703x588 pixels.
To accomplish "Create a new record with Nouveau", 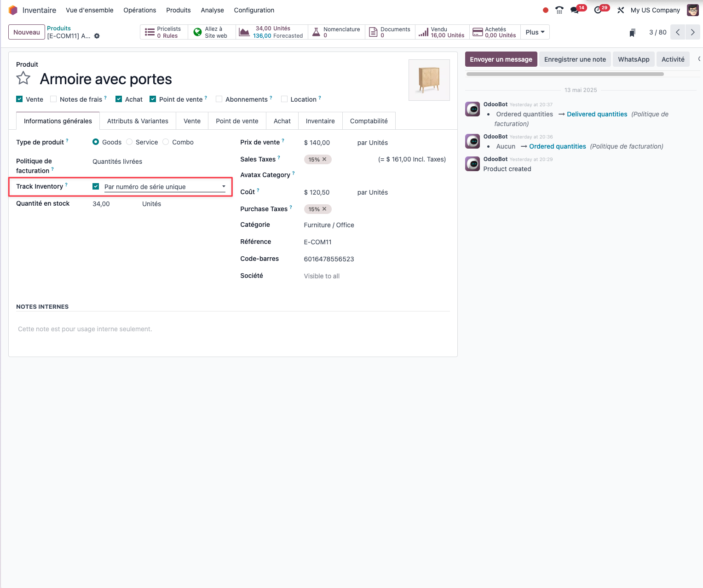I will coord(27,32).
